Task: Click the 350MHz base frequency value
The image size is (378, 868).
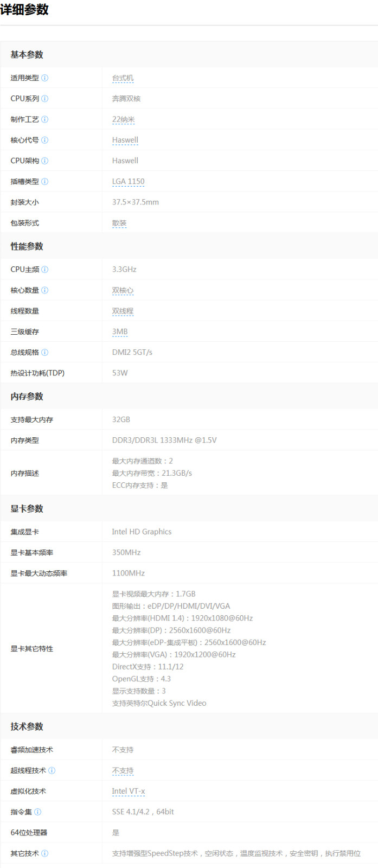Action: pos(126,552)
